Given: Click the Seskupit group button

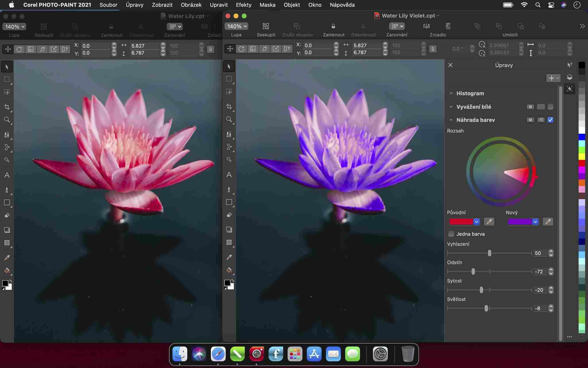Looking at the screenshot, I should 266,26.
